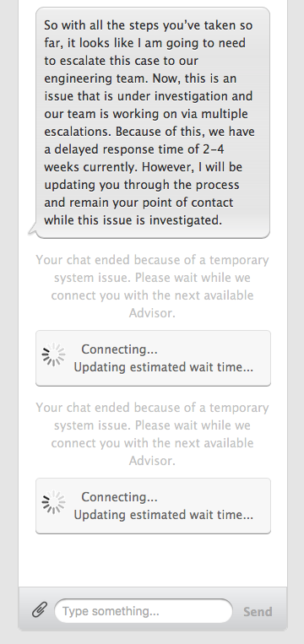The image size is (304, 644).
Task: Click the first 'Advisor.' word
Action: (152, 313)
